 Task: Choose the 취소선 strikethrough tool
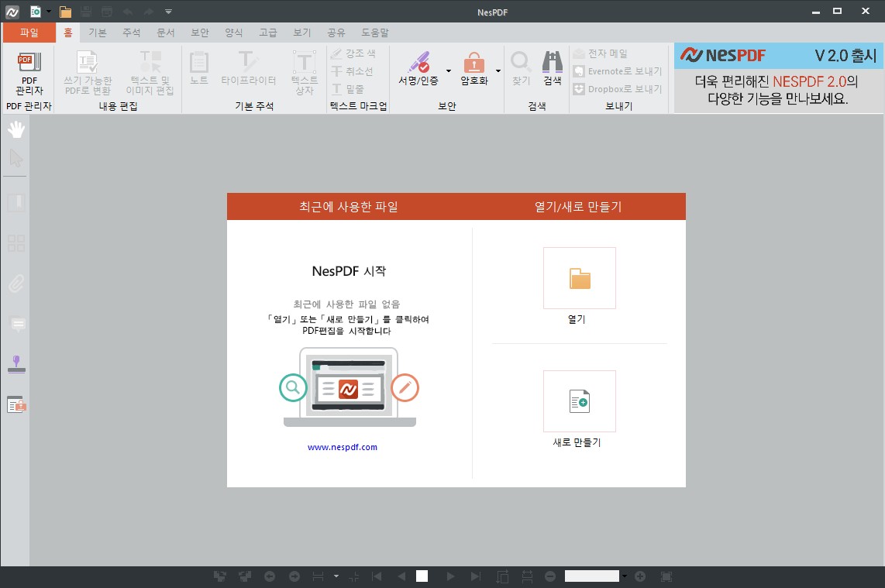[352, 71]
